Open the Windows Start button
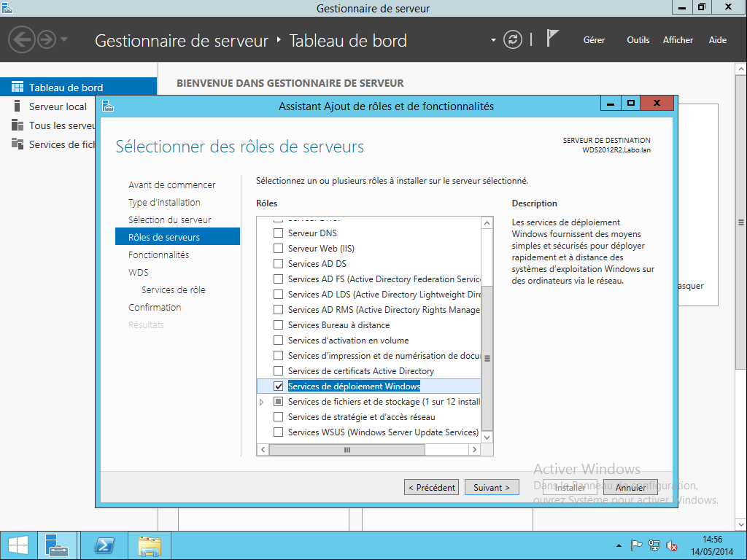Image resolution: width=747 pixels, height=560 pixels. pos(18,545)
